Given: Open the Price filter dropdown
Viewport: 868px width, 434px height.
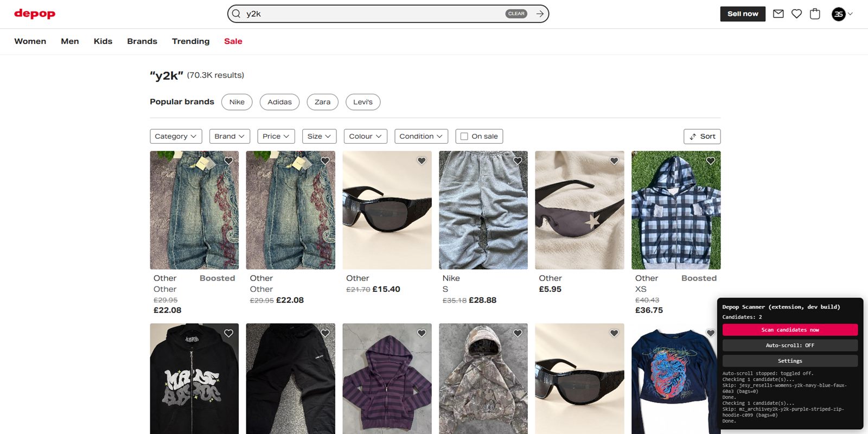Looking at the screenshot, I should [x=276, y=136].
